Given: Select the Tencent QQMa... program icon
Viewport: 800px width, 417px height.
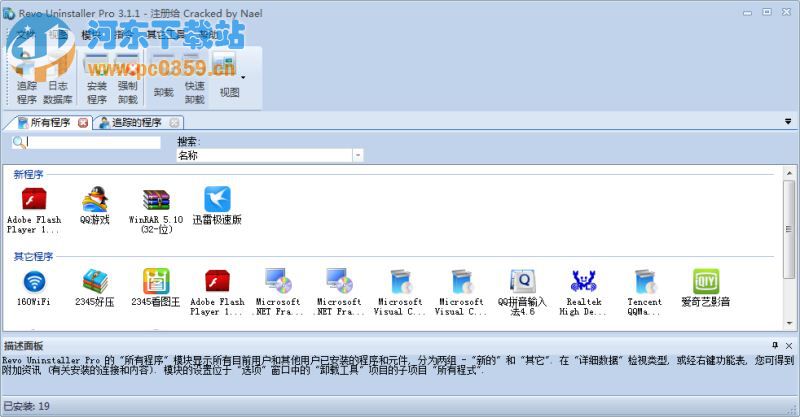Looking at the screenshot, I should click(644, 292).
